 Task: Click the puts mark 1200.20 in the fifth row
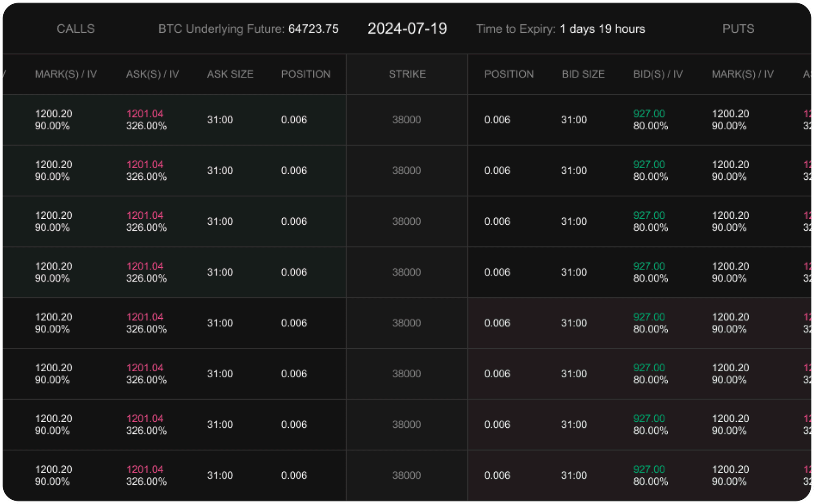tap(730, 317)
